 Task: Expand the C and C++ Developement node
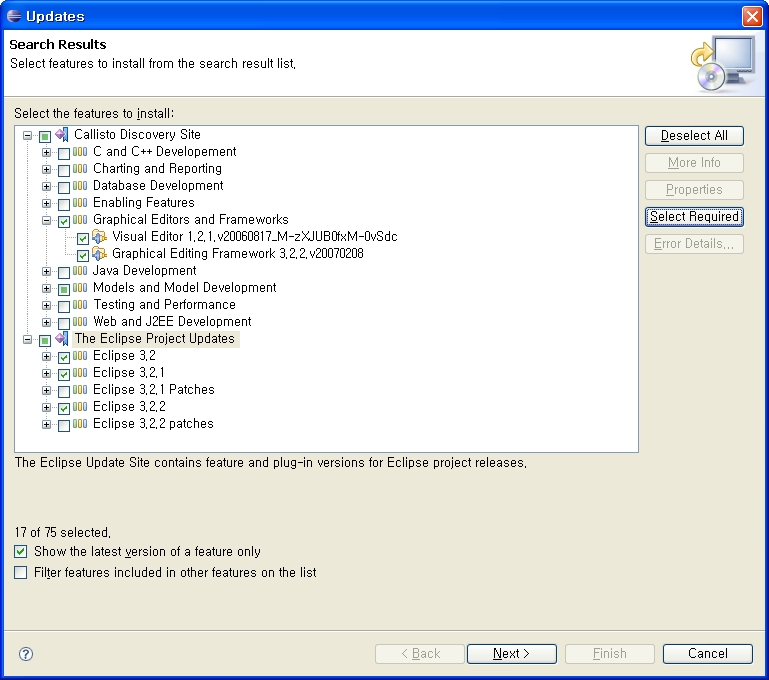(x=47, y=152)
